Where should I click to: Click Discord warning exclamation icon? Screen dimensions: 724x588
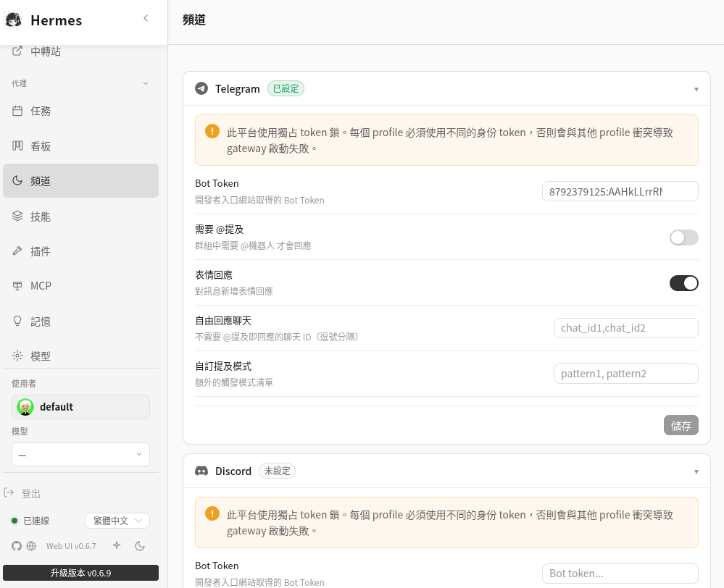212,513
